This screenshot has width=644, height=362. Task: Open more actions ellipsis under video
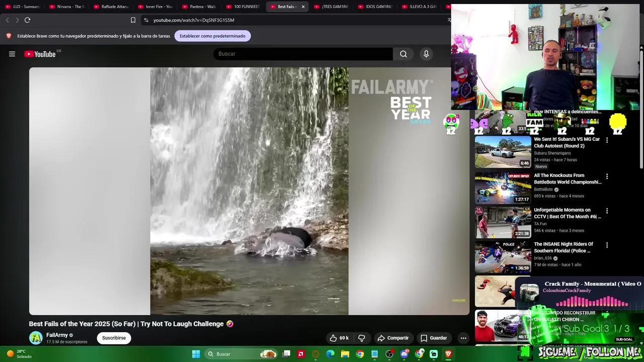click(463, 338)
